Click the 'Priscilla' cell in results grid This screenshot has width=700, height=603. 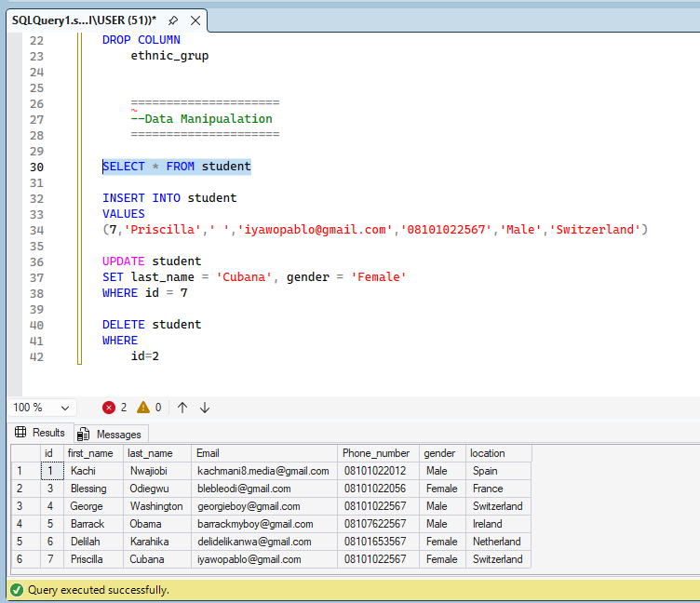(x=94, y=559)
